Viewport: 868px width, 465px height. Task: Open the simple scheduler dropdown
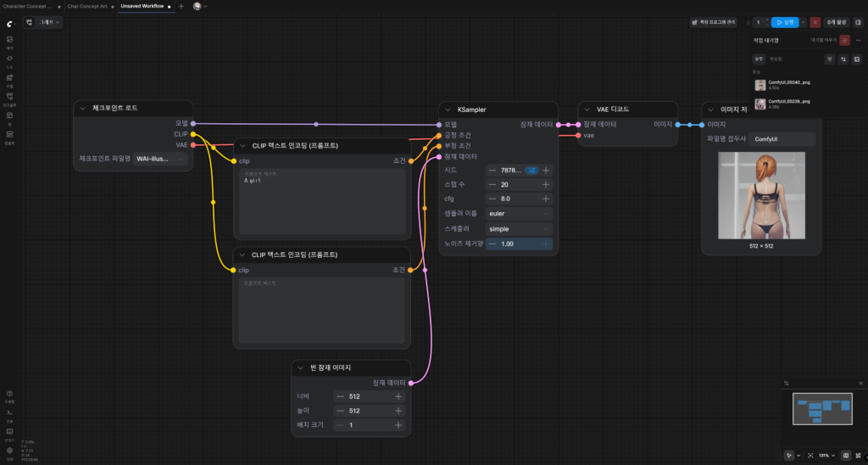519,229
